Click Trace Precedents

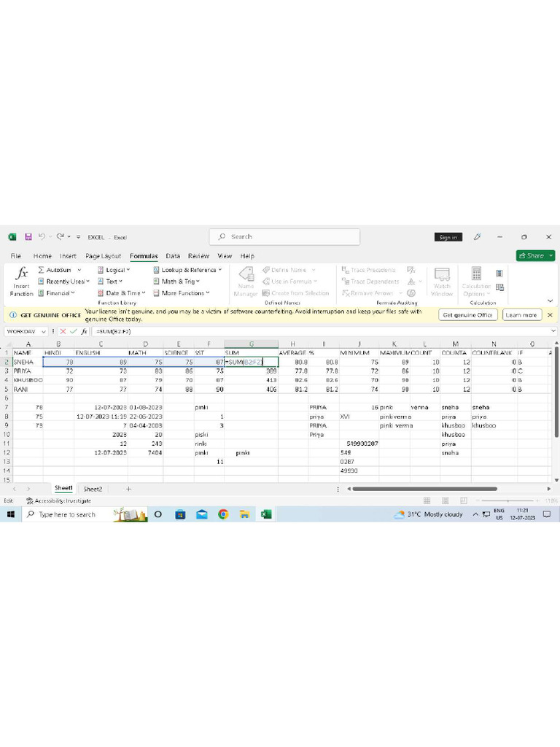coord(368,270)
